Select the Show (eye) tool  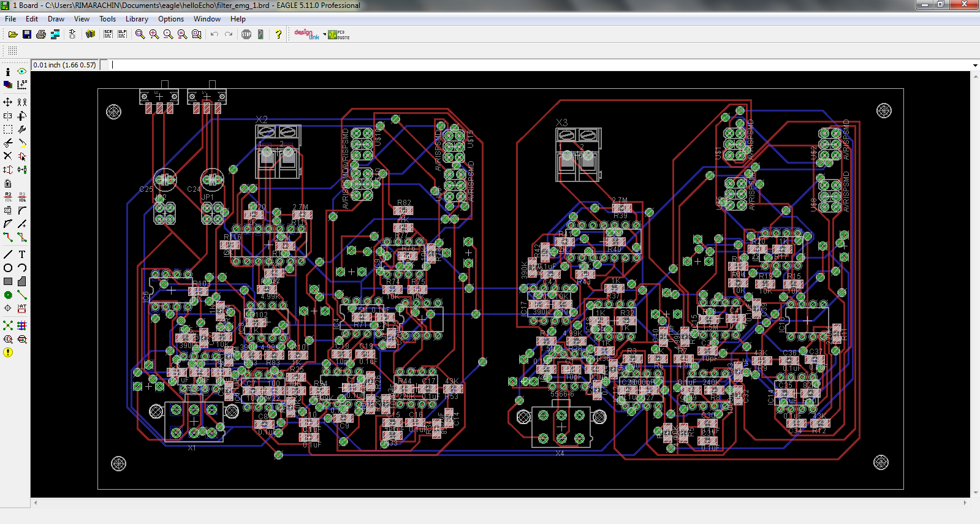click(x=22, y=72)
